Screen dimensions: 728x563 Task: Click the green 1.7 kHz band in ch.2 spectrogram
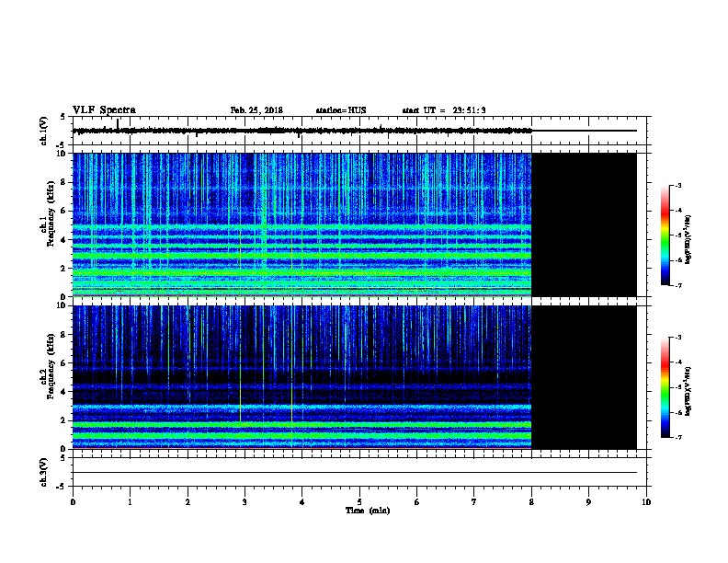tap(301, 425)
